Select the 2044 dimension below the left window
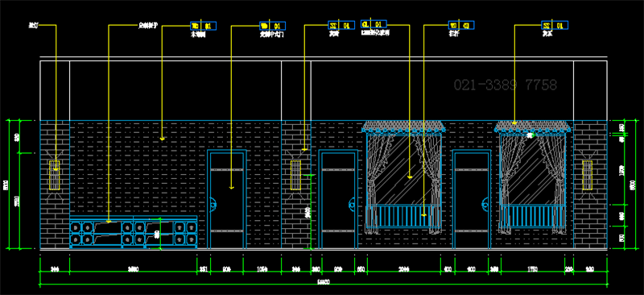The height and width of the screenshot is (295, 644). pyautogui.click(x=403, y=270)
